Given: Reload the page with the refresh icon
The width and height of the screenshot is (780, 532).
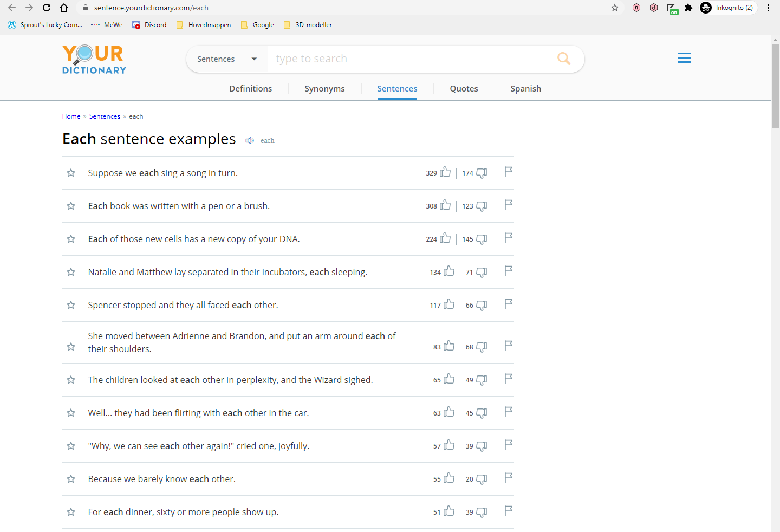Looking at the screenshot, I should [x=46, y=8].
